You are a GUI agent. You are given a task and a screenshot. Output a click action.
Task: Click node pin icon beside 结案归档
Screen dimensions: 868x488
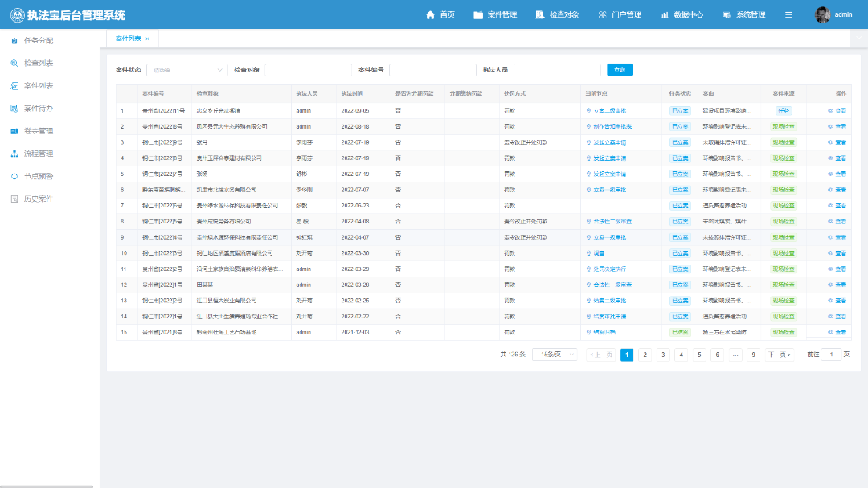[x=588, y=332]
